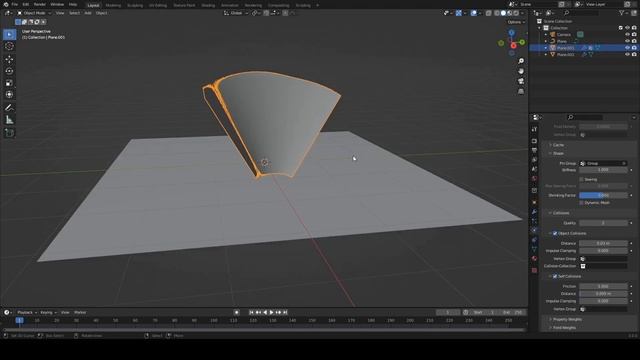Select the Transform tool
Screen dimensions: 640x360
point(9,95)
